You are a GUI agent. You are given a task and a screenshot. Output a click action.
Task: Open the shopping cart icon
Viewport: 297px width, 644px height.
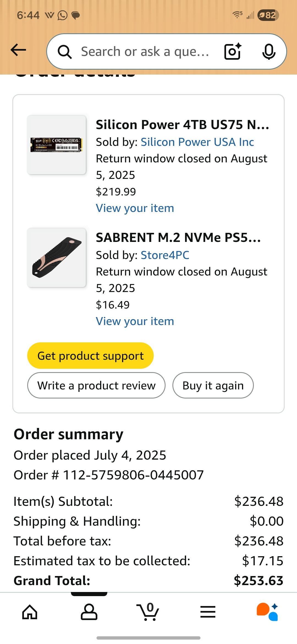click(x=149, y=612)
